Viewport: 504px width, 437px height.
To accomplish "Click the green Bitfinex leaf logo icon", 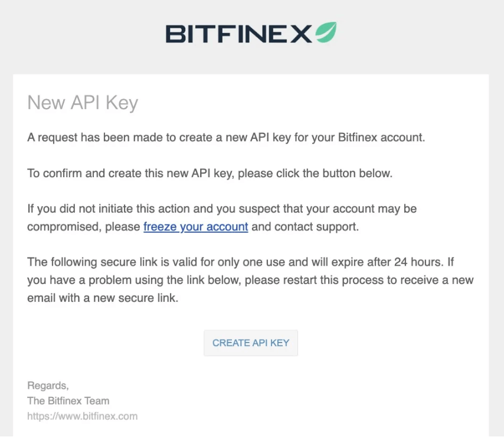I will 325,33.
